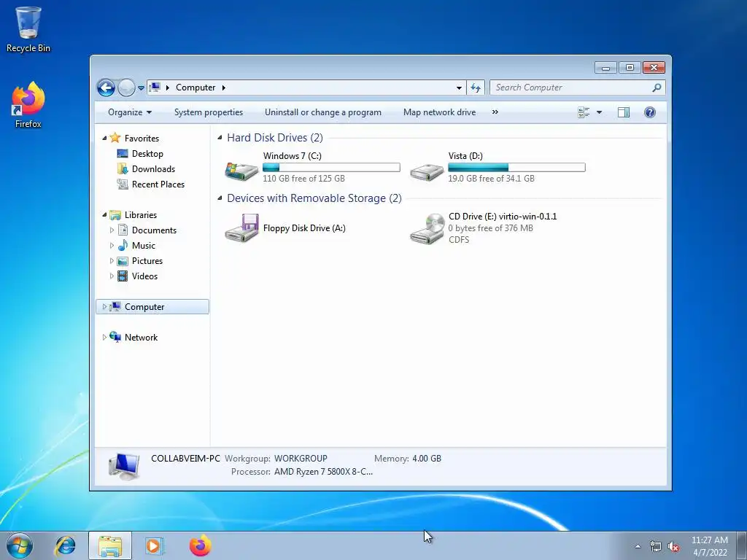Click the '19.0 GB free of 34.1 GB' text

(x=491, y=179)
